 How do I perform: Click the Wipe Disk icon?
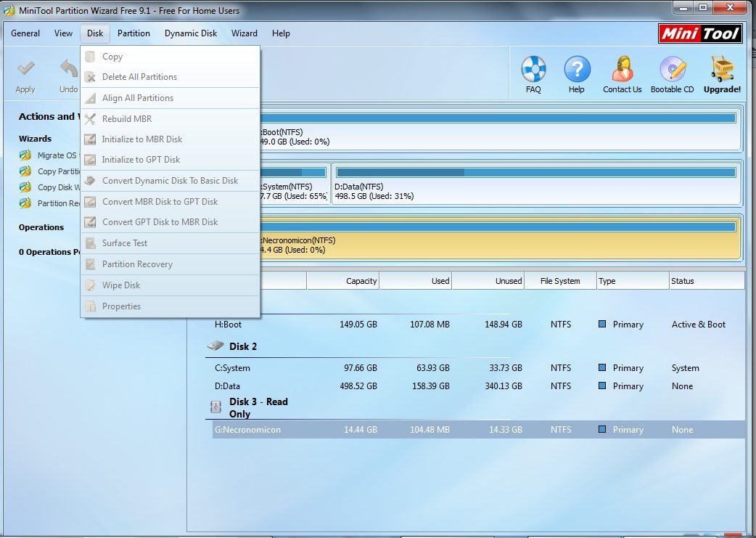point(90,285)
